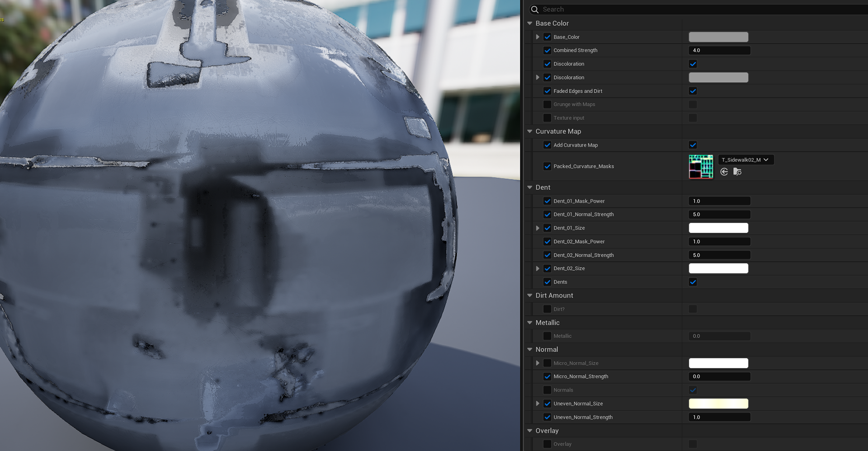Screen dimensions: 868x451
Task: Open the Dent_01_Size white swatch
Action: point(718,228)
